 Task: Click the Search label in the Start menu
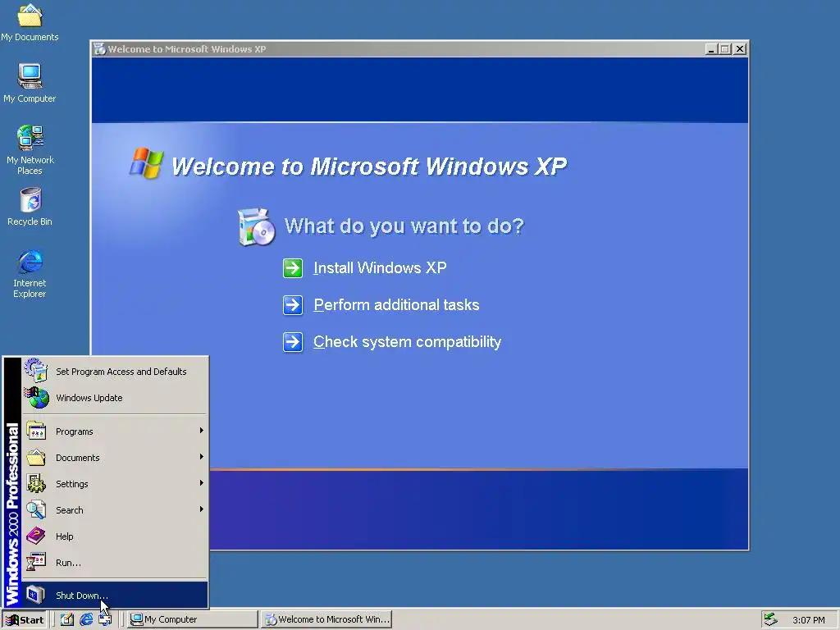point(70,510)
